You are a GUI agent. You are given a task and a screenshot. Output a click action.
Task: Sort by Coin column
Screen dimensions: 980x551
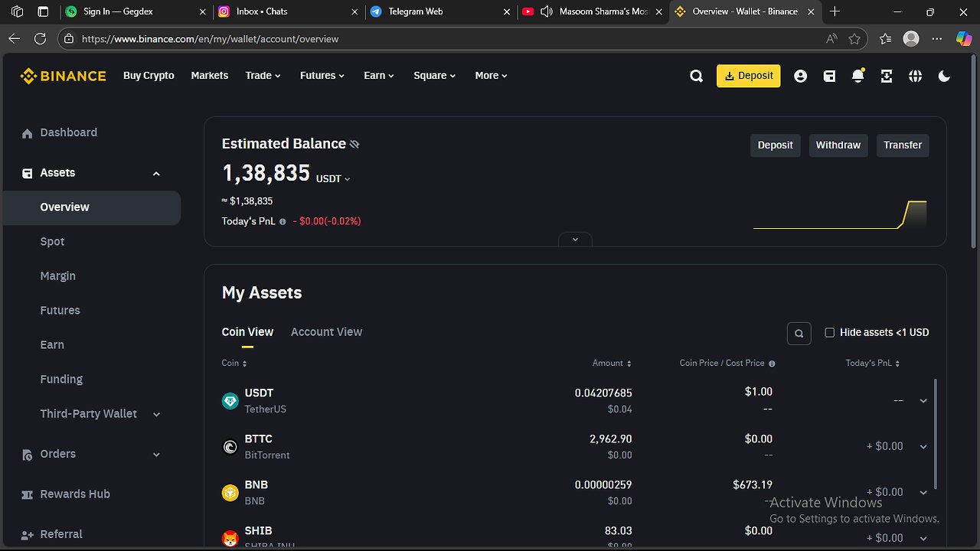coord(234,363)
